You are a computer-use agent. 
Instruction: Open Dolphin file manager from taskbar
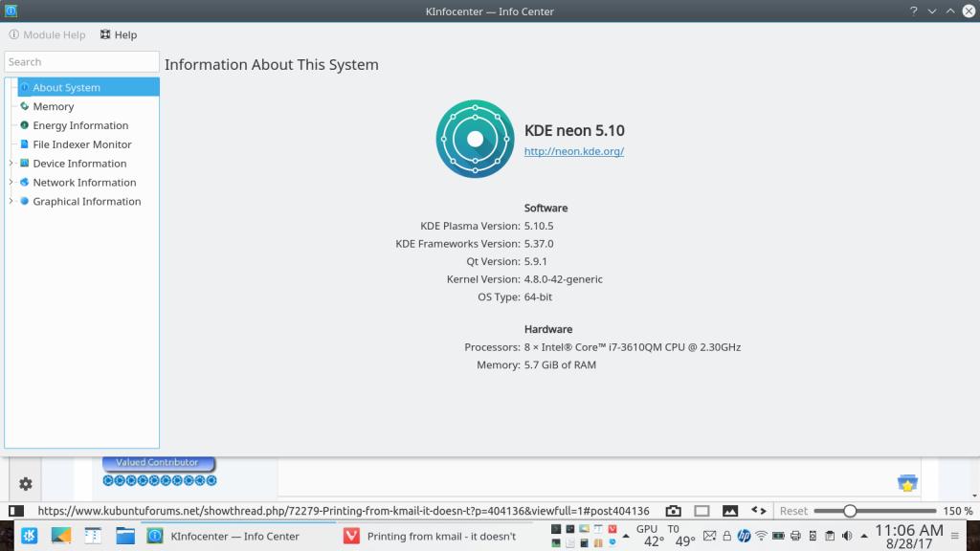125,536
